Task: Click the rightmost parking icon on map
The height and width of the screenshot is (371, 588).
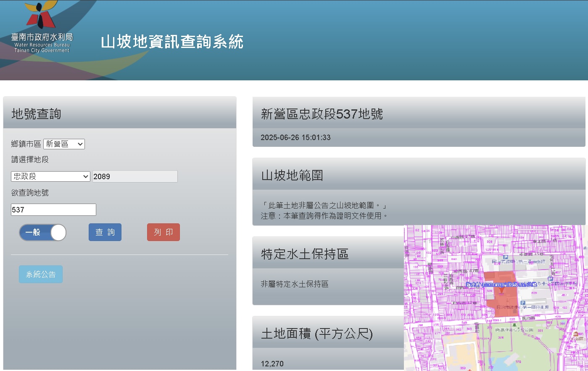Action: pos(550,278)
